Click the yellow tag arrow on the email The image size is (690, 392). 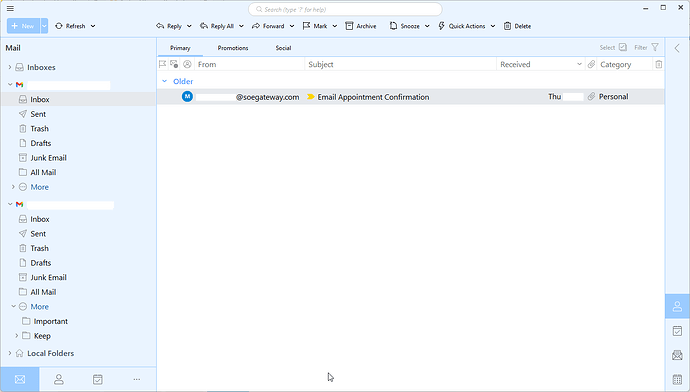coord(311,97)
